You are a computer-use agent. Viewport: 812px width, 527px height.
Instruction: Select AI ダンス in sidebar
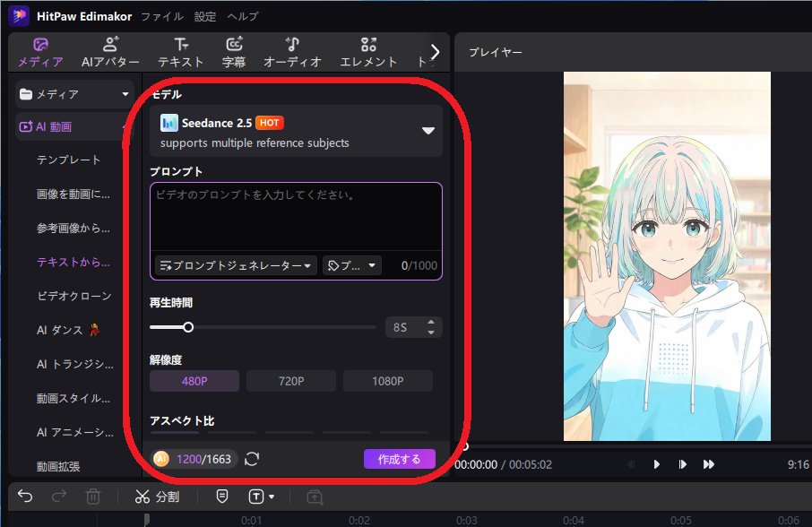tap(68, 331)
